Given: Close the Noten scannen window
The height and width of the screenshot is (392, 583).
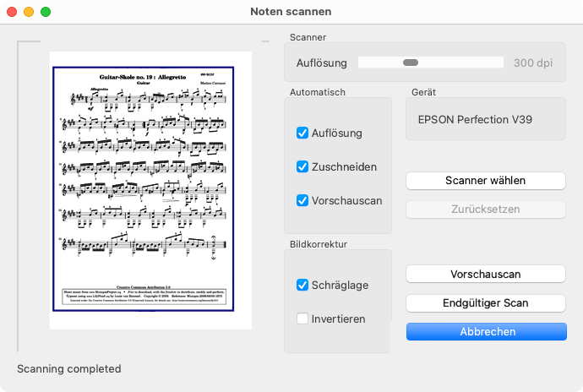Looking at the screenshot, I should click(12, 12).
